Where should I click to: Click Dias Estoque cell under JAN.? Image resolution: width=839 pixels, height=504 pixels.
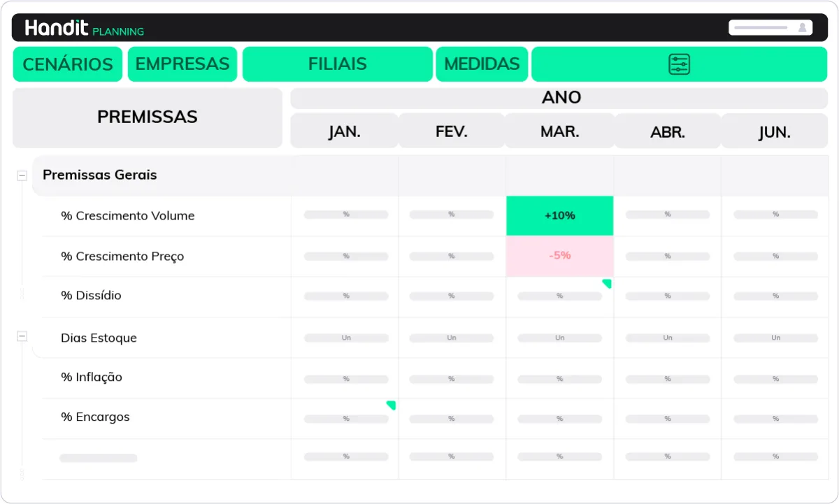coord(345,338)
